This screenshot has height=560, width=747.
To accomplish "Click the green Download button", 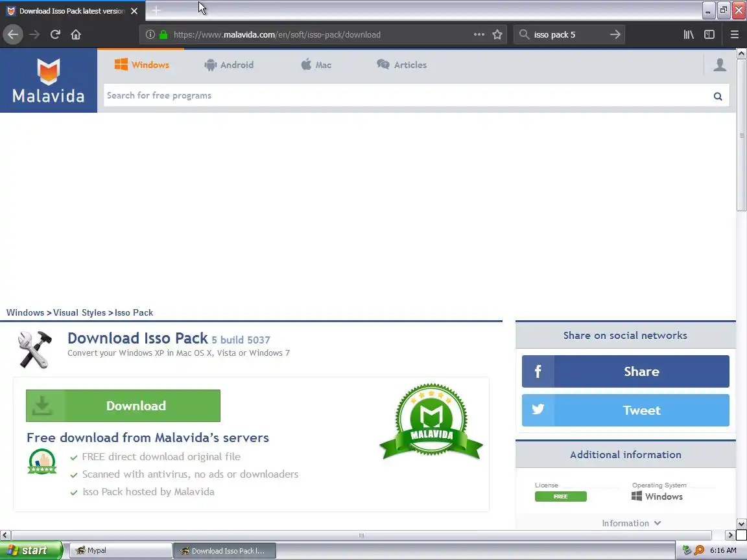I will (123, 406).
